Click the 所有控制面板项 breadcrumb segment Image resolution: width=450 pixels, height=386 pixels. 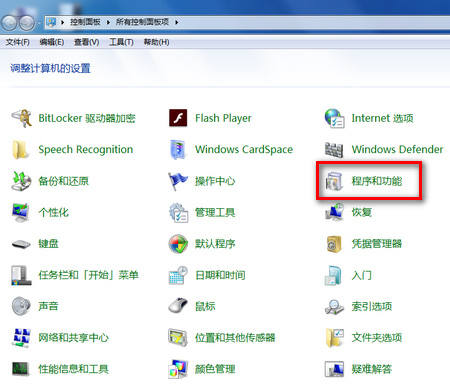click(x=142, y=22)
